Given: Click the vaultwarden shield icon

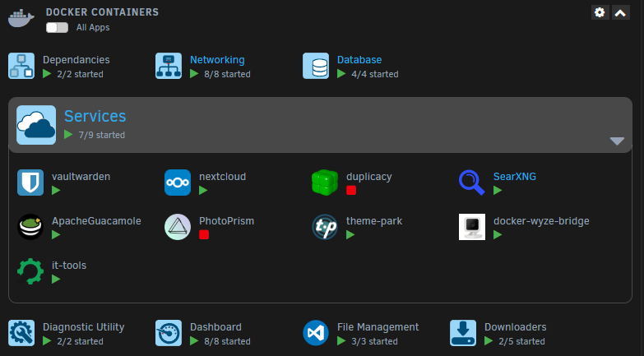Looking at the screenshot, I should pyautogui.click(x=30, y=183).
